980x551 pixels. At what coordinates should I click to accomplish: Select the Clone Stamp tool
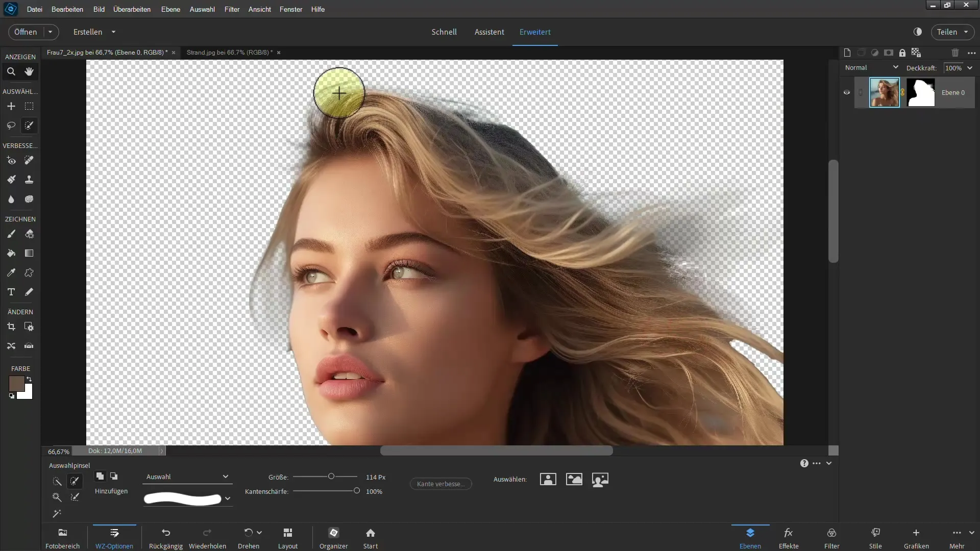[29, 180]
